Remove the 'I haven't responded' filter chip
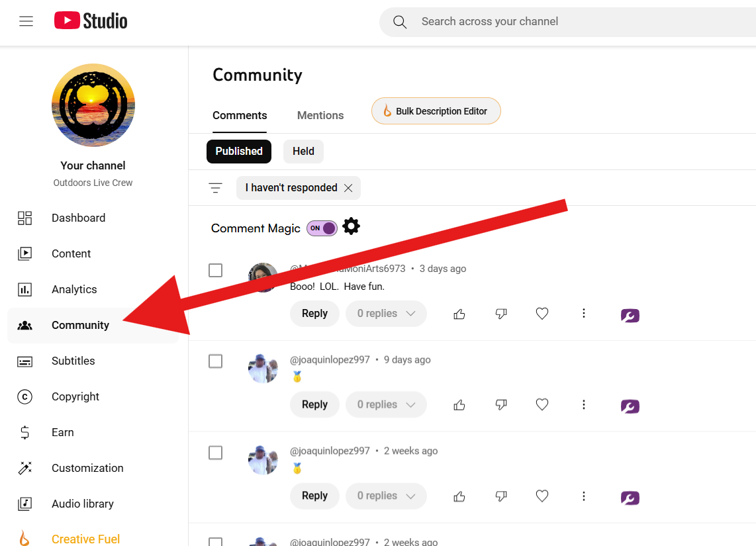The width and height of the screenshot is (756, 546). coord(348,188)
